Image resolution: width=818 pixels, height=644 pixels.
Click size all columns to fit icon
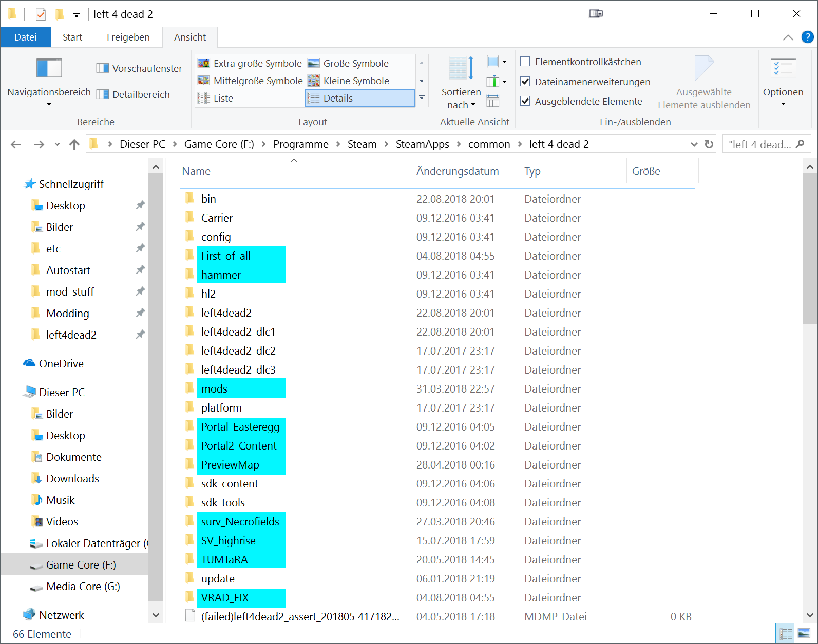[x=493, y=101]
